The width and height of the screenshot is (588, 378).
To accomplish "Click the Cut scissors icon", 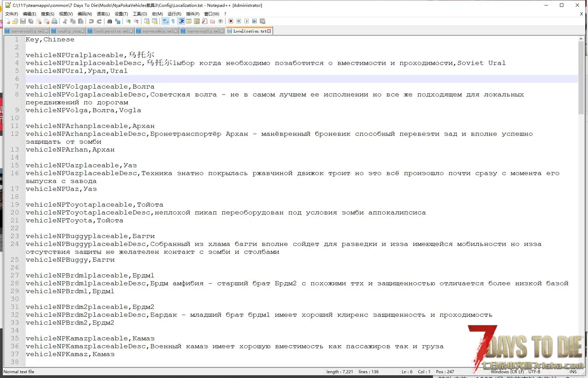I will tap(65, 21).
